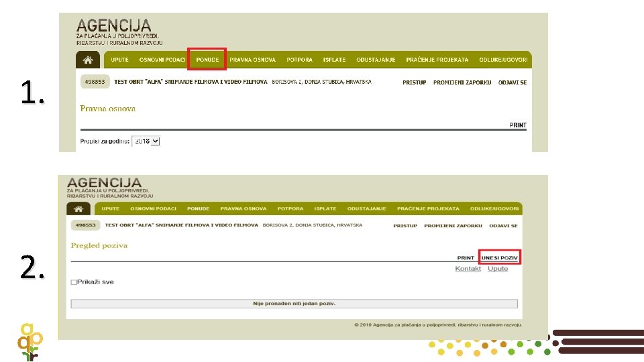This screenshot has height=362, width=644.
Task: Open POTPORA menu in the first screenshot
Action: tap(299, 60)
